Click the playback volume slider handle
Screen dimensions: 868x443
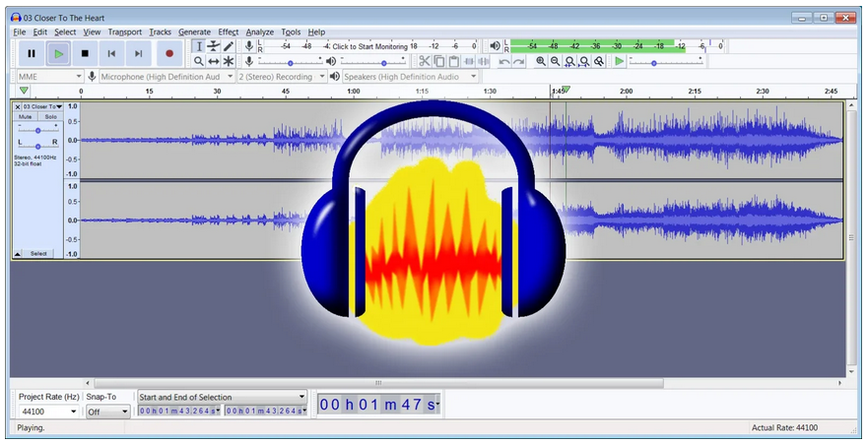click(x=383, y=63)
